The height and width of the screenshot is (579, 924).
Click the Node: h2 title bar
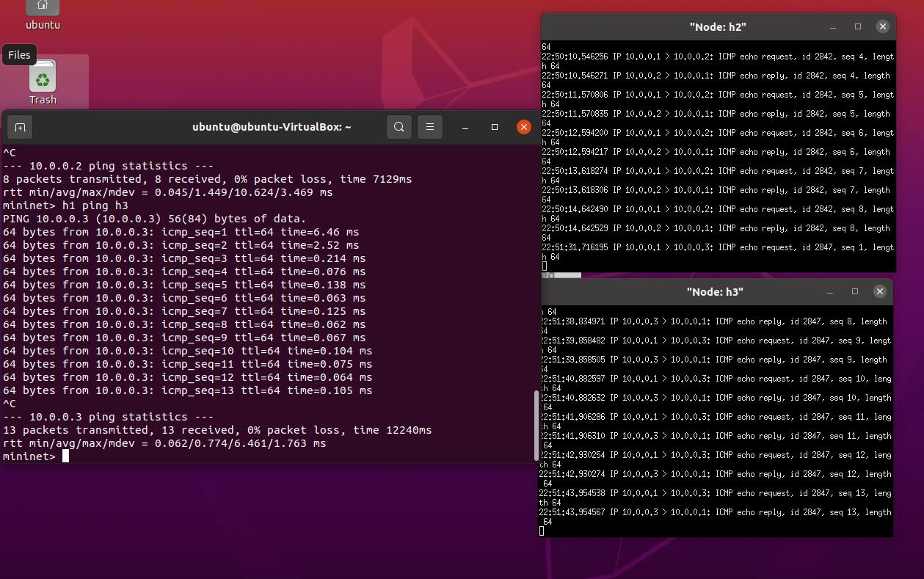coord(718,26)
